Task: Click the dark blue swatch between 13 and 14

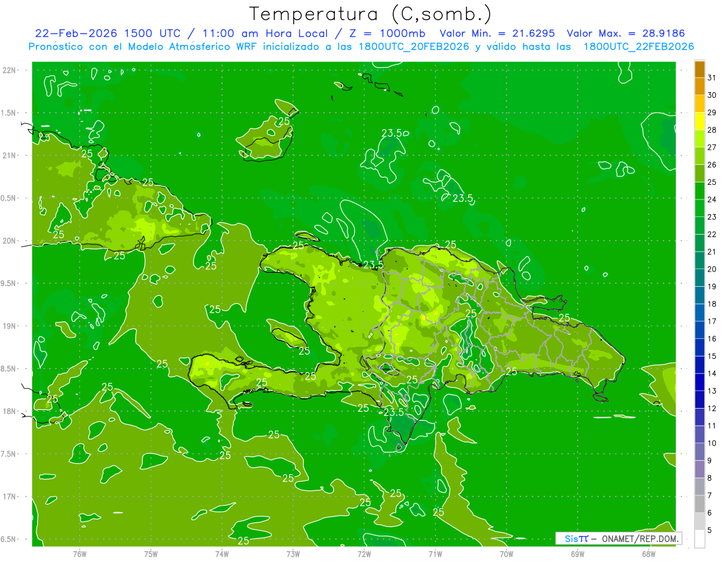Action: (x=699, y=383)
